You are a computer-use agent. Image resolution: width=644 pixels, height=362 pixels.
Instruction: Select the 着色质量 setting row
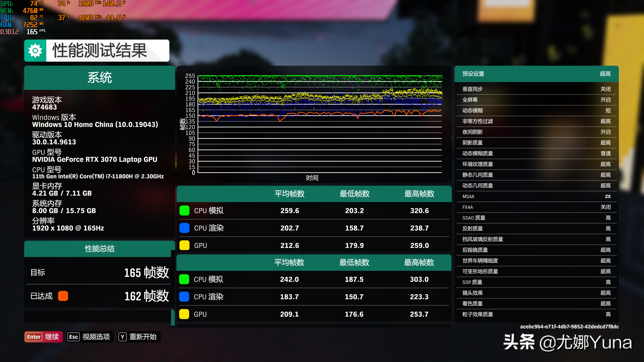[x=536, y=304]
